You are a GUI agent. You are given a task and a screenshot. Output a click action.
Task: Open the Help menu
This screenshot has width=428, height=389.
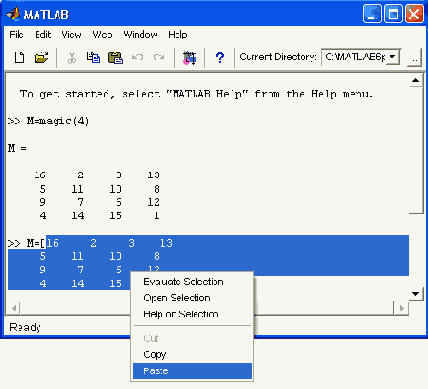click(177, 35)
